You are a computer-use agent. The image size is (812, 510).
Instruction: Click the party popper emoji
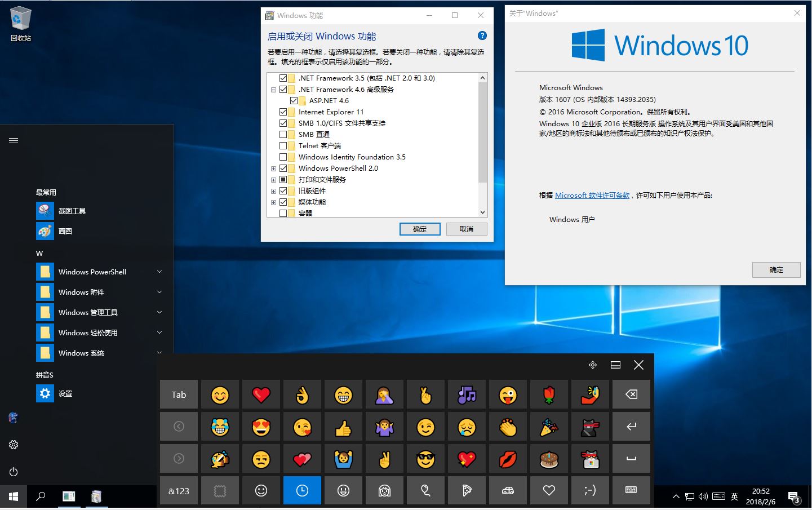549,427
